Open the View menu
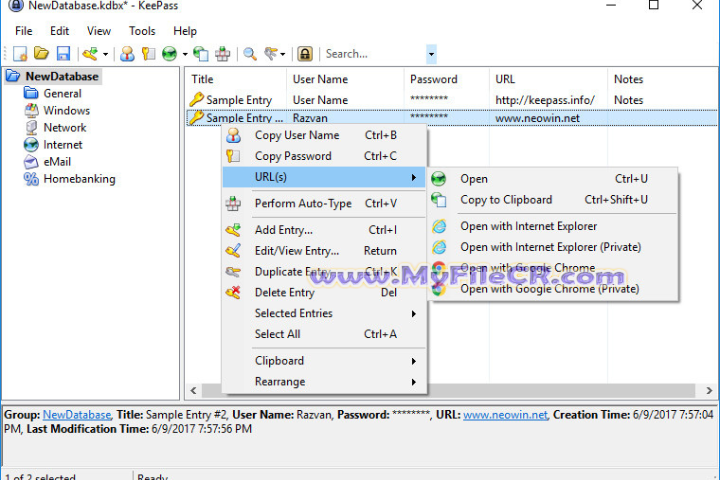The image size is (720, 480). pos(99,31)
